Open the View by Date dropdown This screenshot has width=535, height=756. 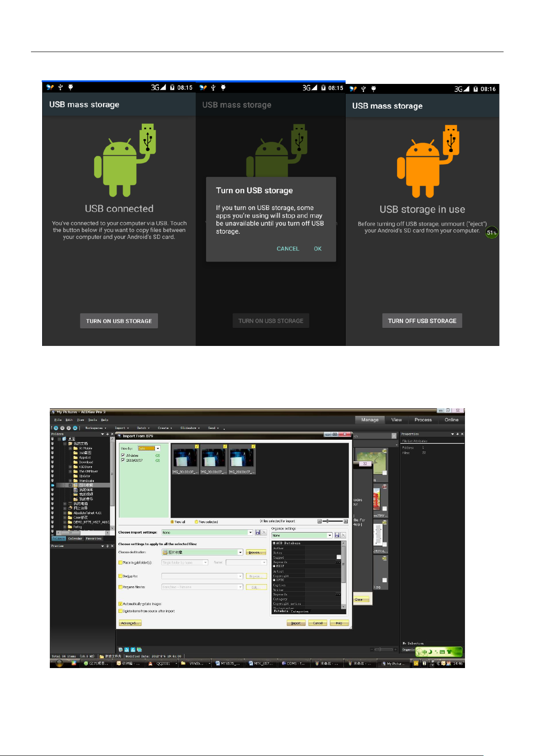[x=158, y=448]
